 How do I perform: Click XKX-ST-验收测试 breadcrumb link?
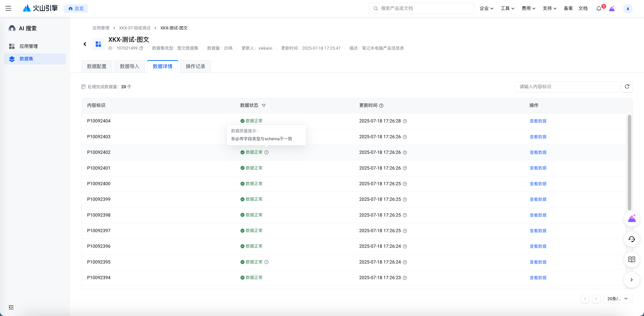(135, 28)
